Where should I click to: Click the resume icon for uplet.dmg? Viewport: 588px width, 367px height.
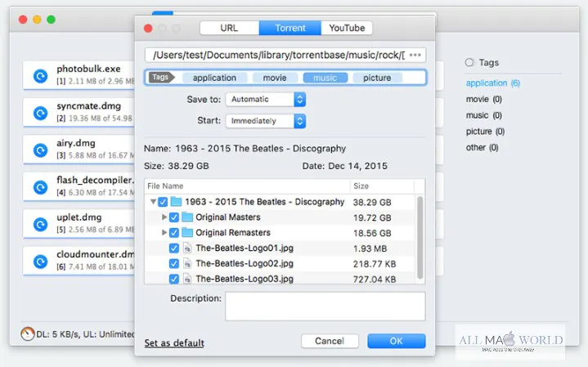click(40, 224)
